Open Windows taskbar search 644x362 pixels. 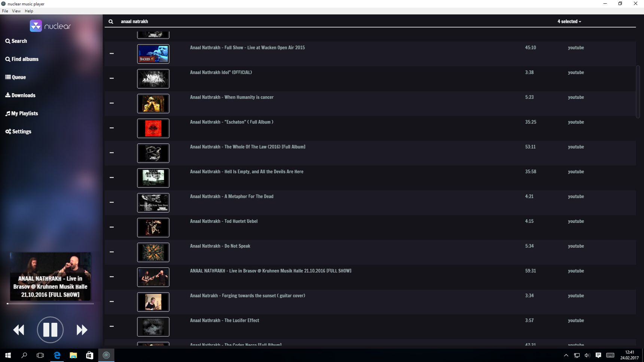click(24, 355)
